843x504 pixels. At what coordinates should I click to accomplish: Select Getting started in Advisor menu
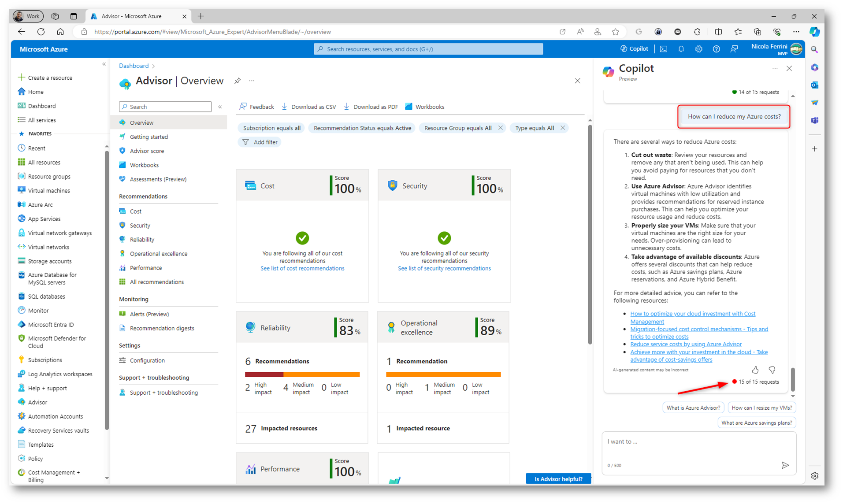[x=149, y=137]
